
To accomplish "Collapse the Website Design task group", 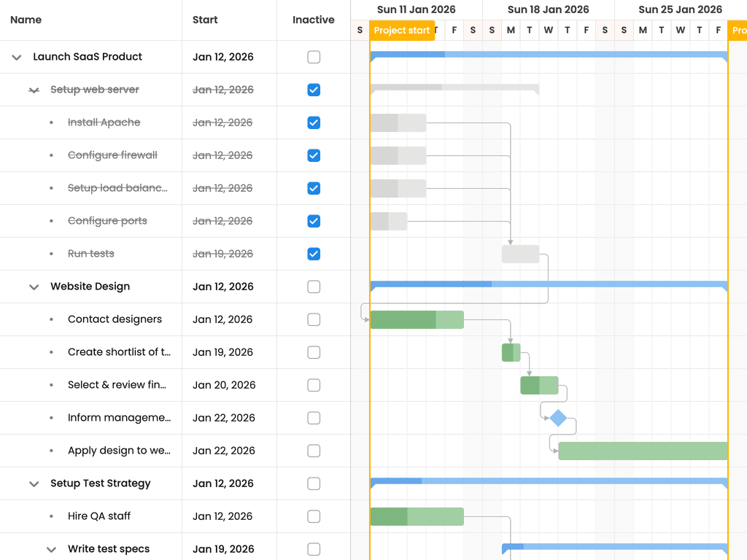I will point(34,287).
